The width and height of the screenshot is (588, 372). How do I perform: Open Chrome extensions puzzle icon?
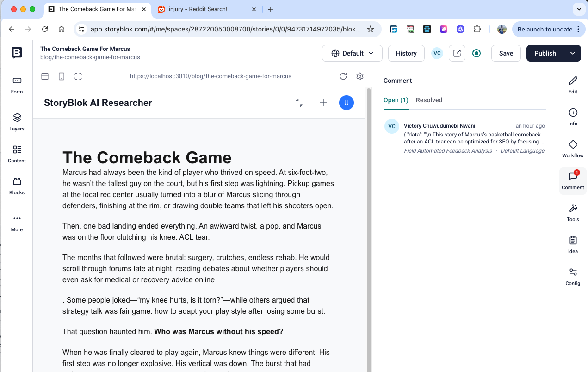[477, 29]
